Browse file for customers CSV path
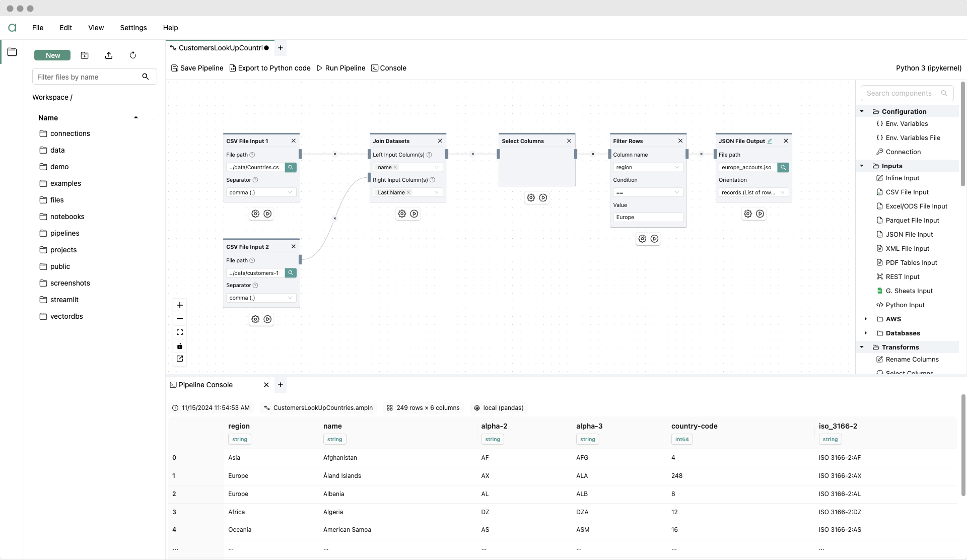This screenshot has width=967, height=560. pos(291,273)
